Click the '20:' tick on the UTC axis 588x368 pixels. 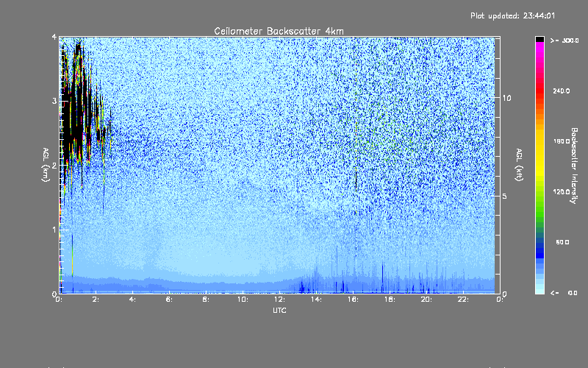(426, 300)
